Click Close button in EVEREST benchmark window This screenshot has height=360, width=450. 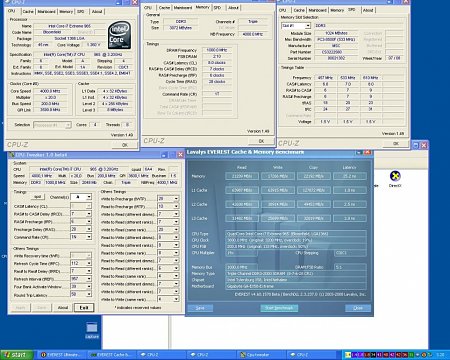coord(358,308)
